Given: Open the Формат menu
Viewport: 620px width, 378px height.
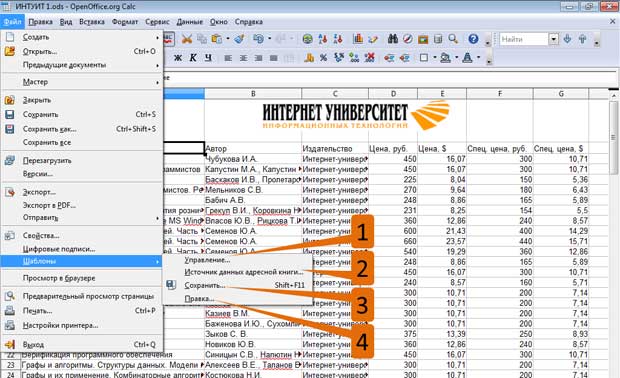Looking at the screenshot, I should click(125, 22).
